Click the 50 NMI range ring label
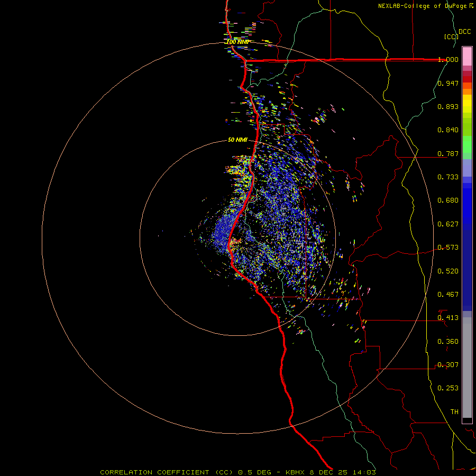The image size is (476, 476). click(237, 140)
